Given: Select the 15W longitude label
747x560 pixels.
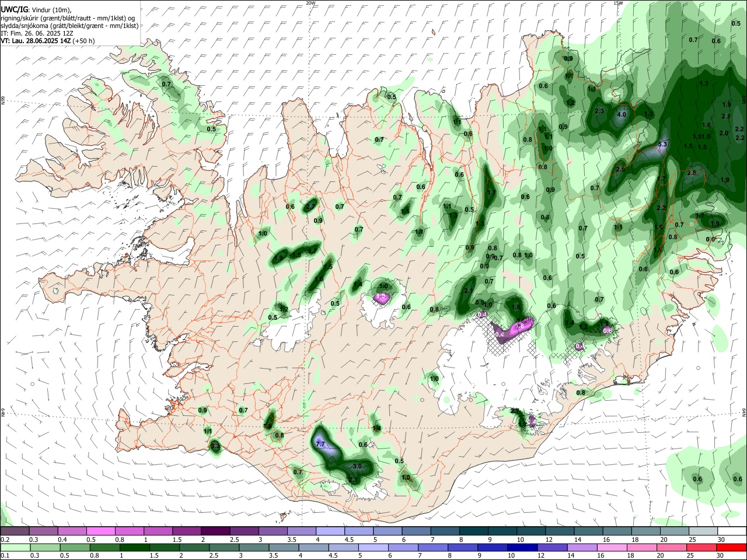Looking at the screenshot, I should (x=619, y=3).
